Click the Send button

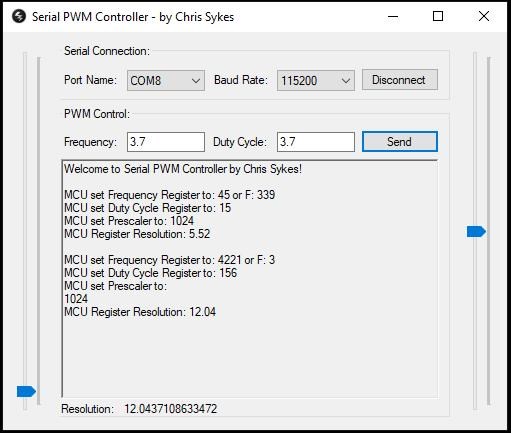[400, 142]
